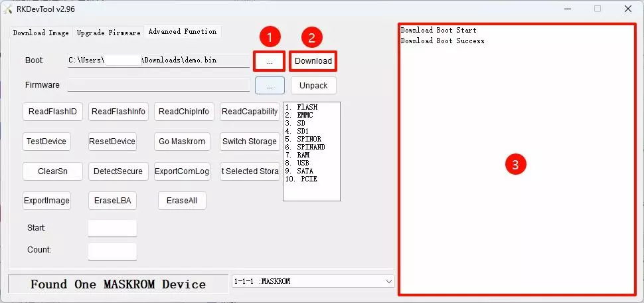
Task: Select the Advanced Function tab
Action: point(182,31)
